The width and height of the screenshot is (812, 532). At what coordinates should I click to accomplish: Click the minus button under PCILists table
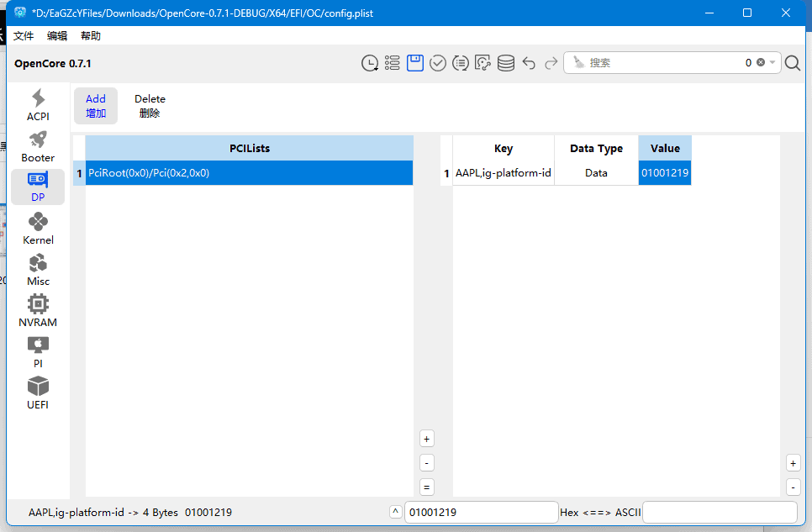click(x=426, y=463)
